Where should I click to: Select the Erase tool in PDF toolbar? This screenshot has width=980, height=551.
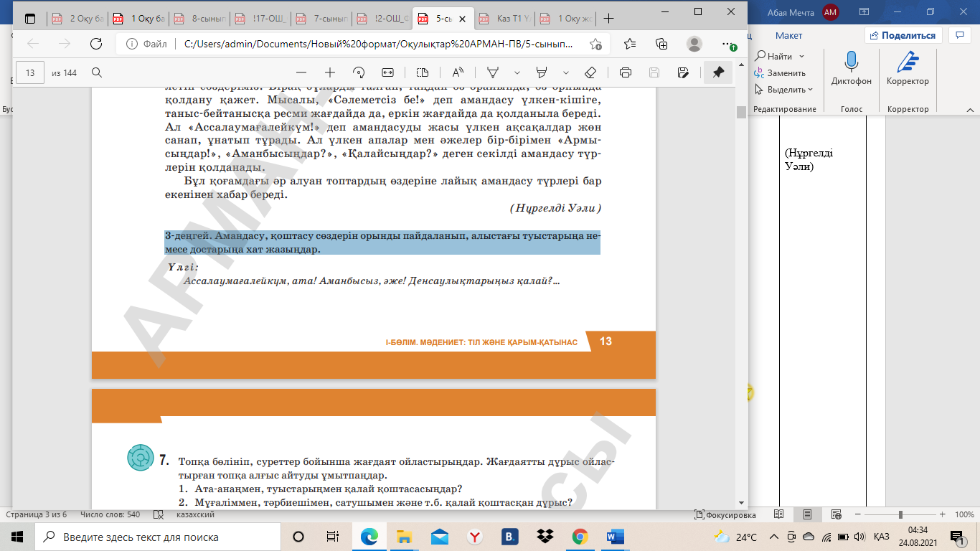tap(590, 72)
